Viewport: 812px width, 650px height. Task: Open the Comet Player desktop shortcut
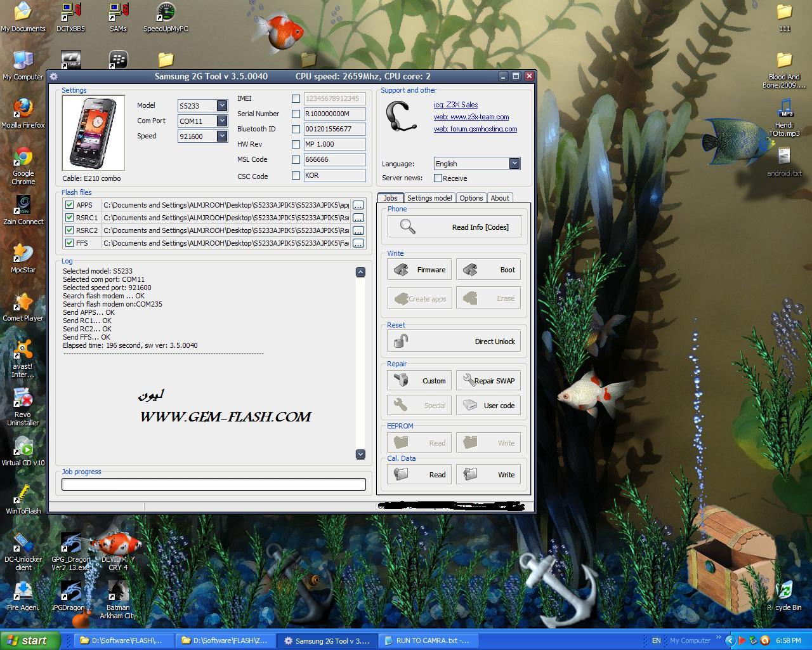click(23, 307)
